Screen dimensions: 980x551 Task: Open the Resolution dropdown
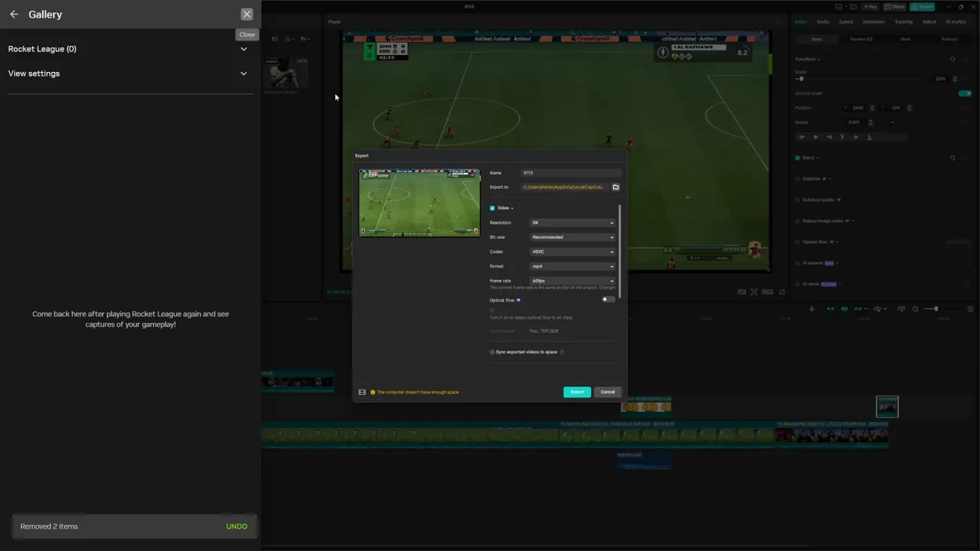(x=573, y=223)
